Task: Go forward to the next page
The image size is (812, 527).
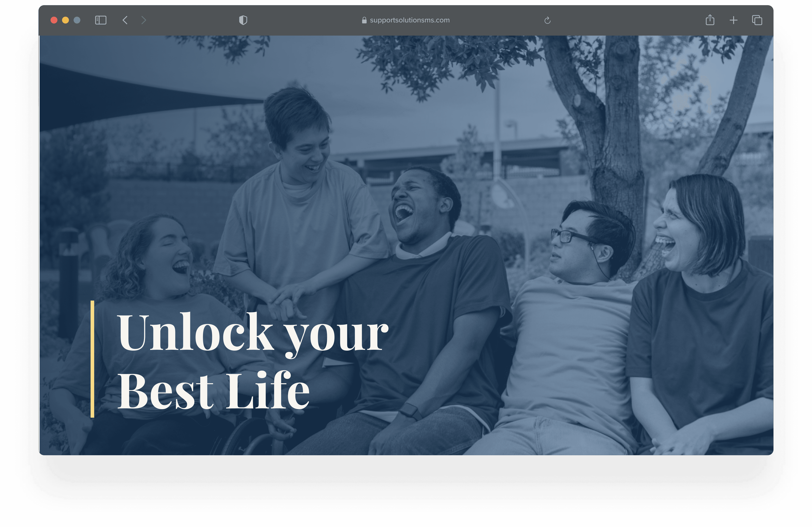Action: point(144,20)
